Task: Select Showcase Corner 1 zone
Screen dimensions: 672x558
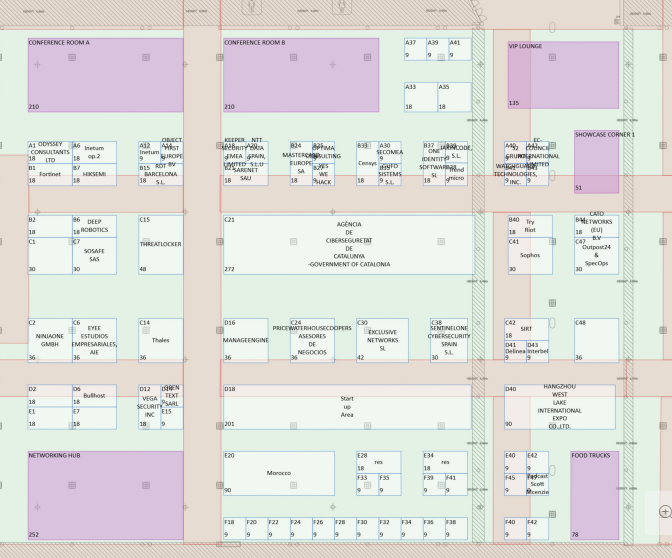Action: [x=596, y=162]
